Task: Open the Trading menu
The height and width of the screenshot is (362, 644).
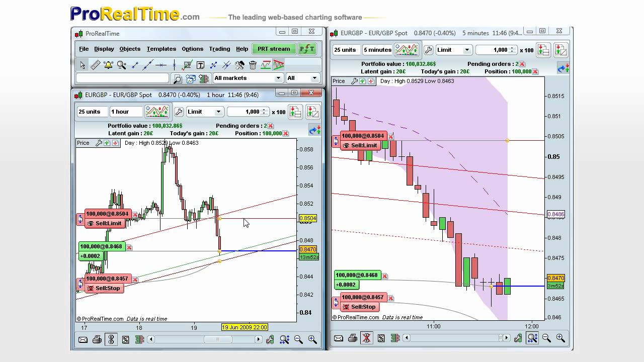Action: tap(219, 49)
